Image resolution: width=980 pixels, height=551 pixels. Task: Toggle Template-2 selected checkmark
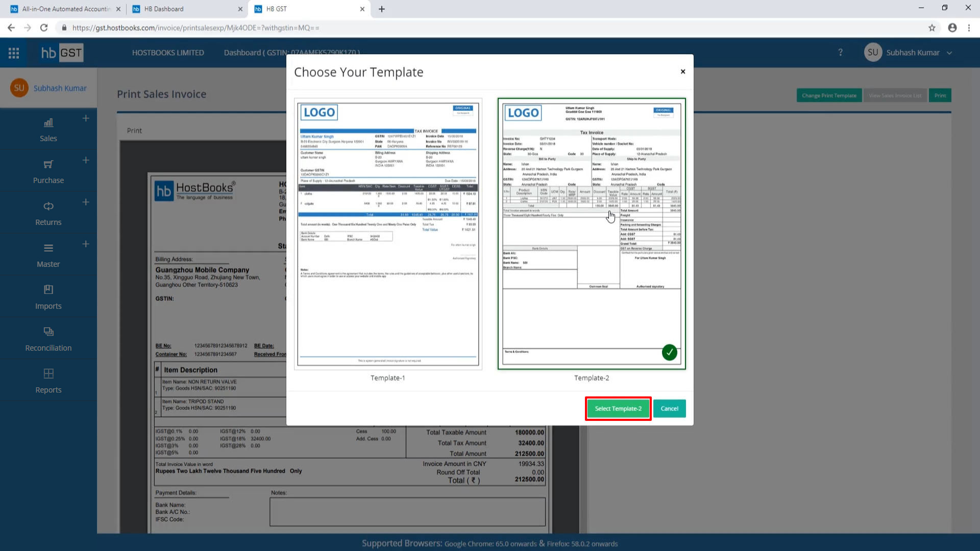click(670, 353)
